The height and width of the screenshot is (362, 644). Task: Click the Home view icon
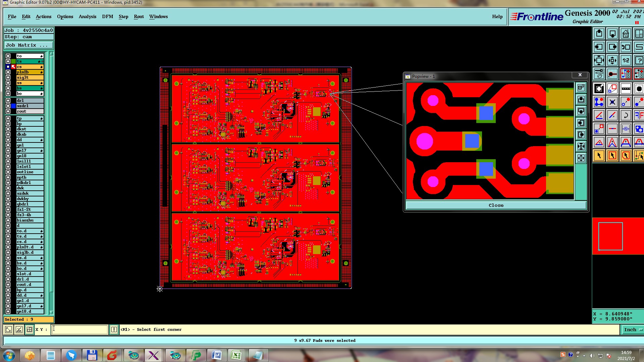click(626, 34)
